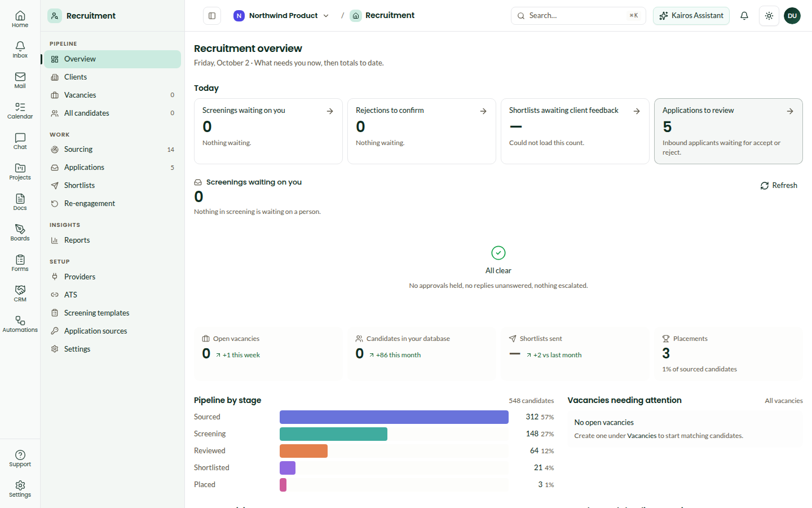Open Docs from the rail
The width and height of the screenshot is (812, 508).
click(x=20, y=202)
